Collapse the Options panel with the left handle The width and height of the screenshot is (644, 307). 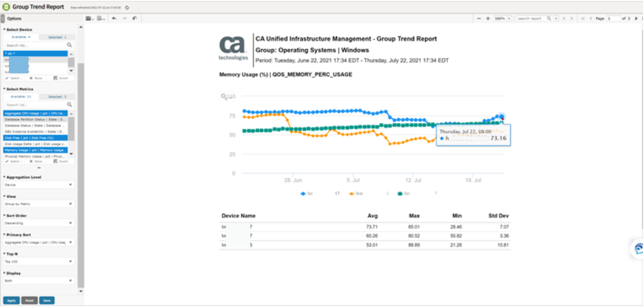pos(2,18)
